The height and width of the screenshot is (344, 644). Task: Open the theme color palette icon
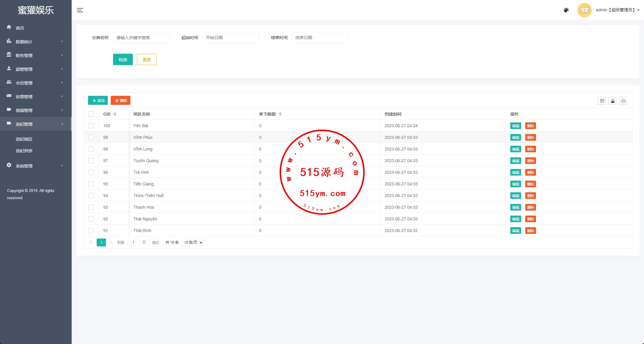[x=566, y=10]
